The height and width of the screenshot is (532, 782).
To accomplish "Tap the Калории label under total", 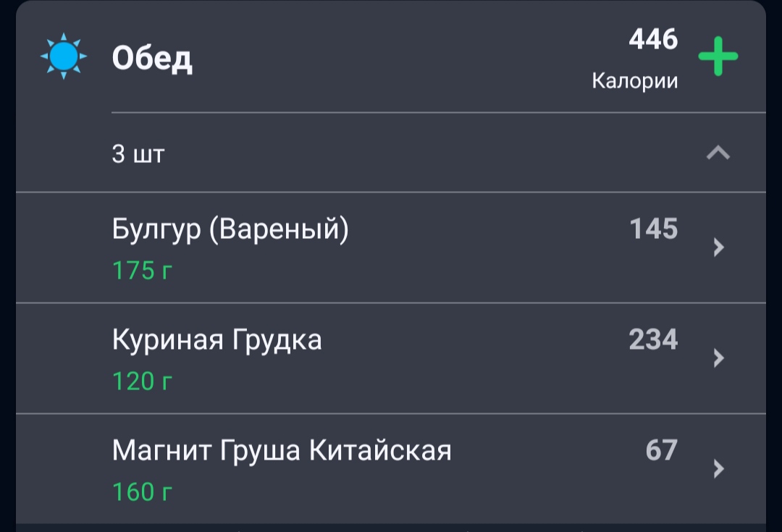I will point(635,81).
